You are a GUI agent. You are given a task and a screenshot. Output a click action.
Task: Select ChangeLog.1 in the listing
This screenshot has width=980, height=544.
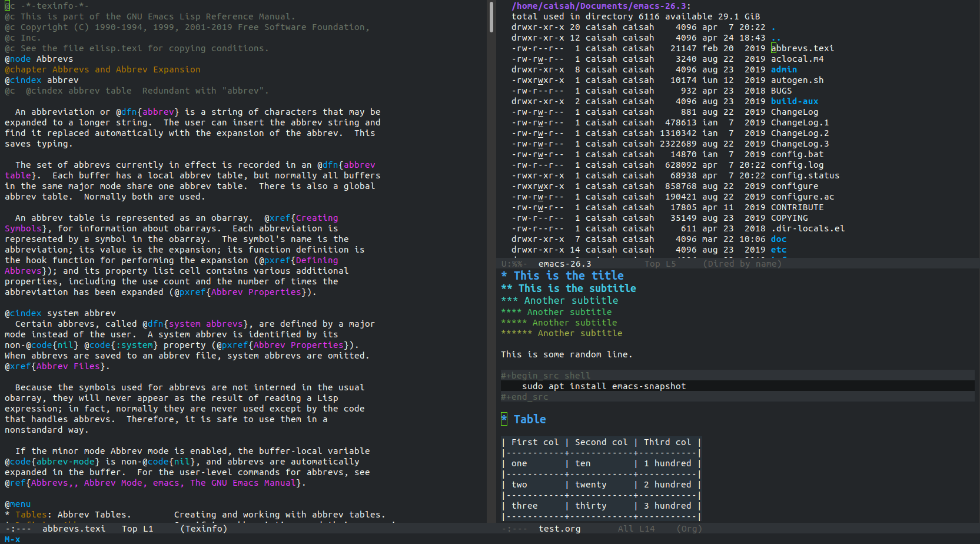pos(800,122)
